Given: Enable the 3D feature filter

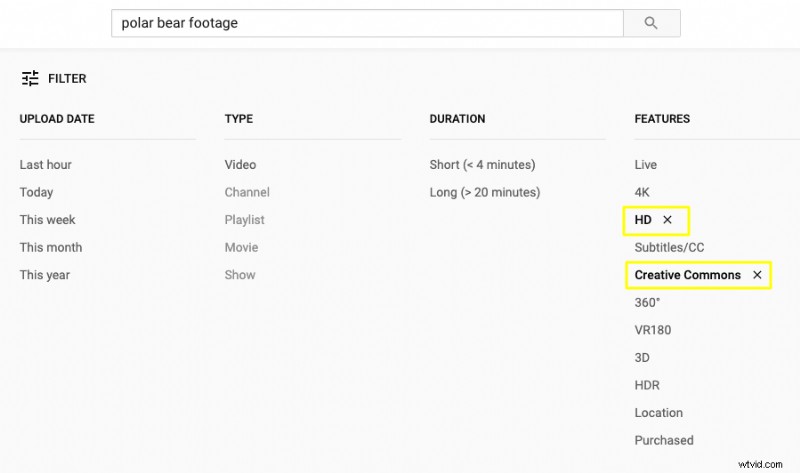Looking at the screenshot, I should (x=642, y=358).
